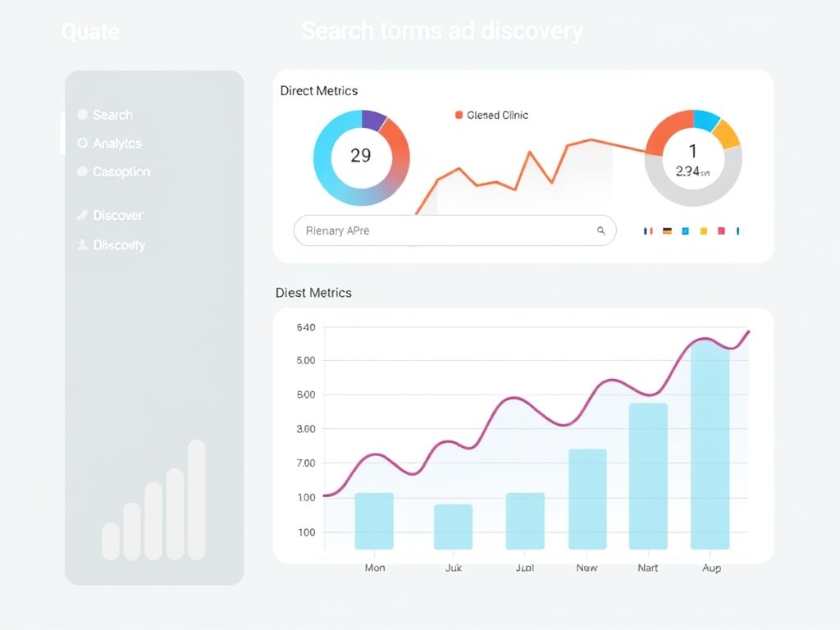This screenshot has width=840, height=630.
Task: Click the Quate app title
Action: 90,31
